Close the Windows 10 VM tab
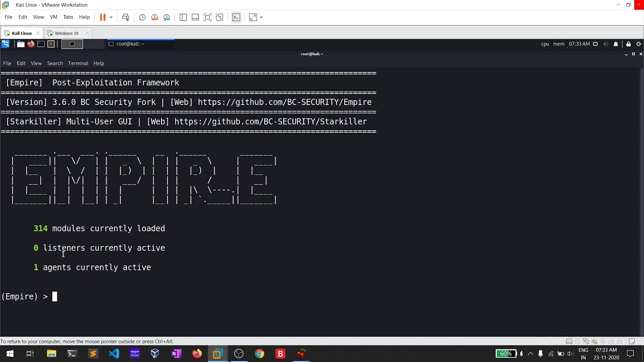The height and width of the screenshot is (362, 644). (87, 33)
